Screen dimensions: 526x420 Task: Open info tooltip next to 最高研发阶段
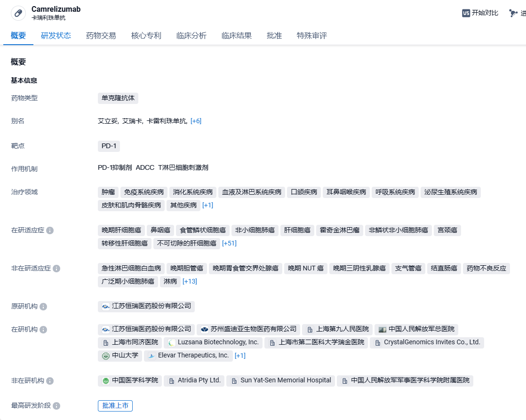tap(56, 406)
